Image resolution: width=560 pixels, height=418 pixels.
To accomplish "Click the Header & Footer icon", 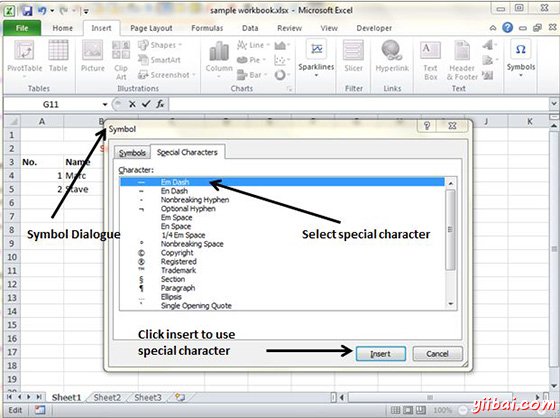I will click(x=462, y=51).
